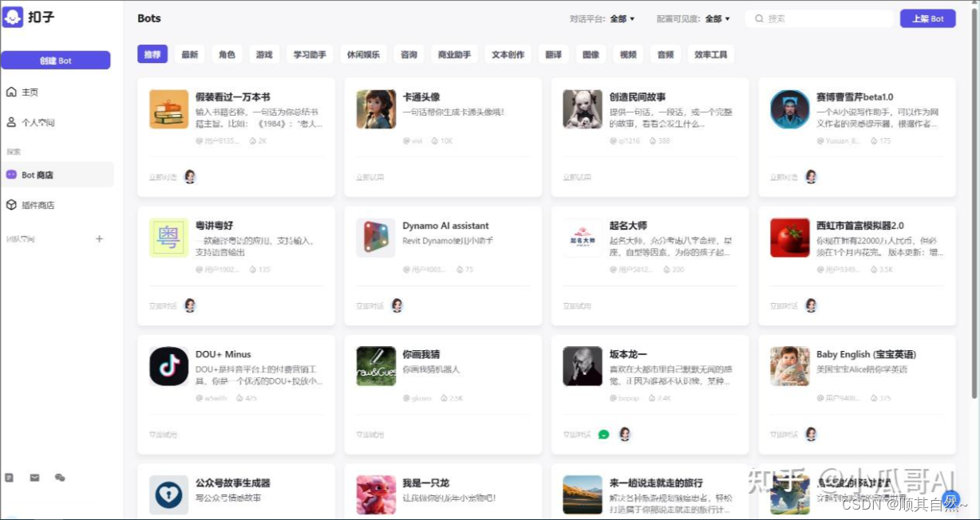This screenshot has height=520, width=980.
Task: Click avatar icon on 粤讲粤好 card
Action: [x=190, y=305]
